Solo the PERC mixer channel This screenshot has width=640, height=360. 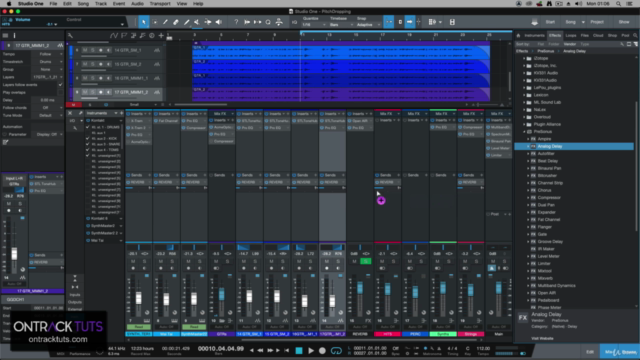[x=421, y=261]
